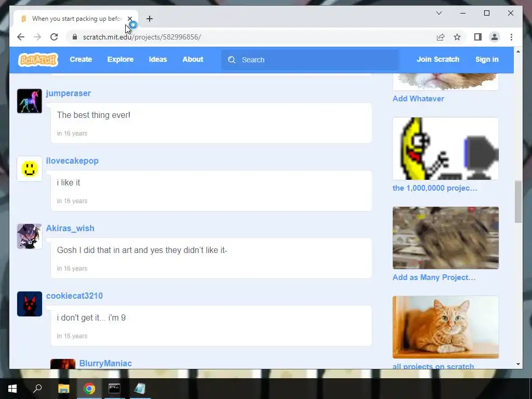Open the 'Add Whatever' studio link
Screen dimensions: 532x399
click(418, 99)
